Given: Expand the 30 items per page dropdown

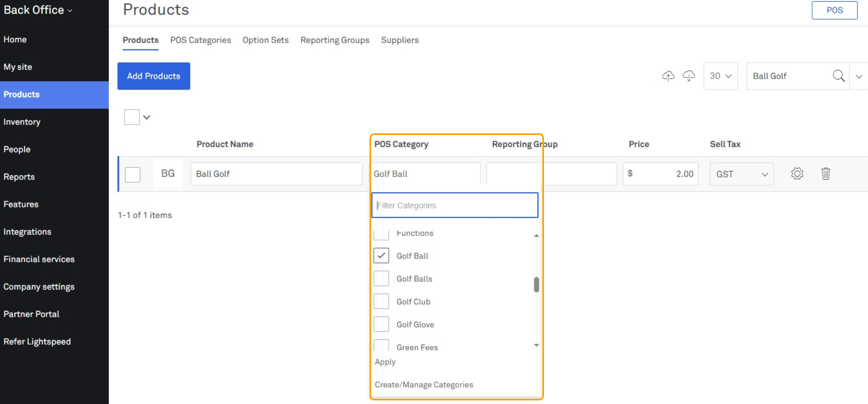Looking at the screenshot, I should (x=720, y=76).
